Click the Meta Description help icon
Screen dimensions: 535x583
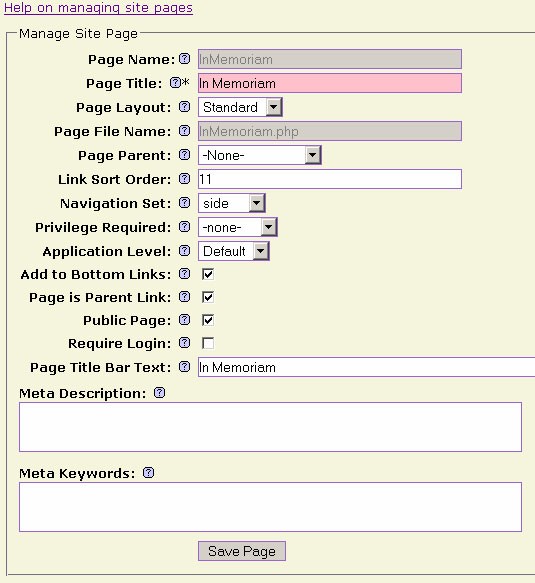pos(159,393)
